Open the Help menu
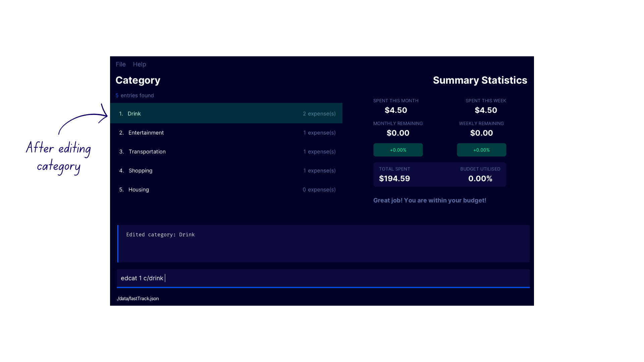The image size is (644, 362). pos(140,64)
